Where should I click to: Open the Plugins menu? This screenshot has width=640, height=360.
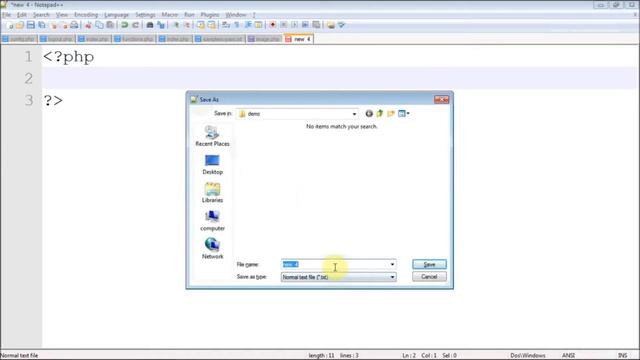click(210, 15)
